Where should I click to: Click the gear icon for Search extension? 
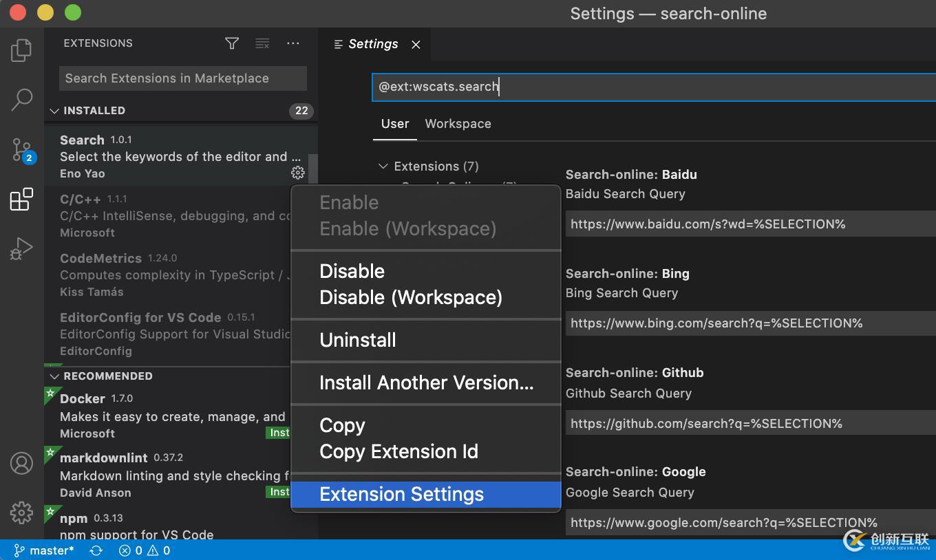[297, 173]
